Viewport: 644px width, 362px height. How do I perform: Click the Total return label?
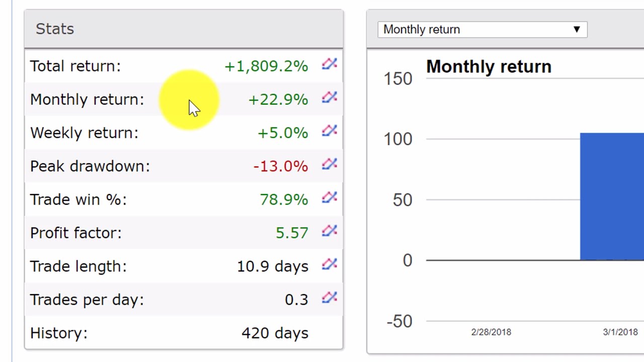tap(75, 66)
